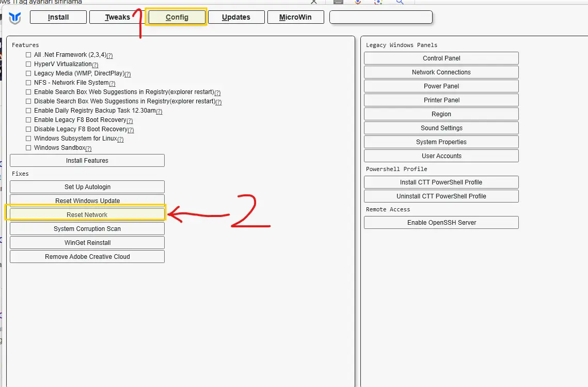Click Remove Adobe Creative Cloud
The image size is (588, 387).
87,257
